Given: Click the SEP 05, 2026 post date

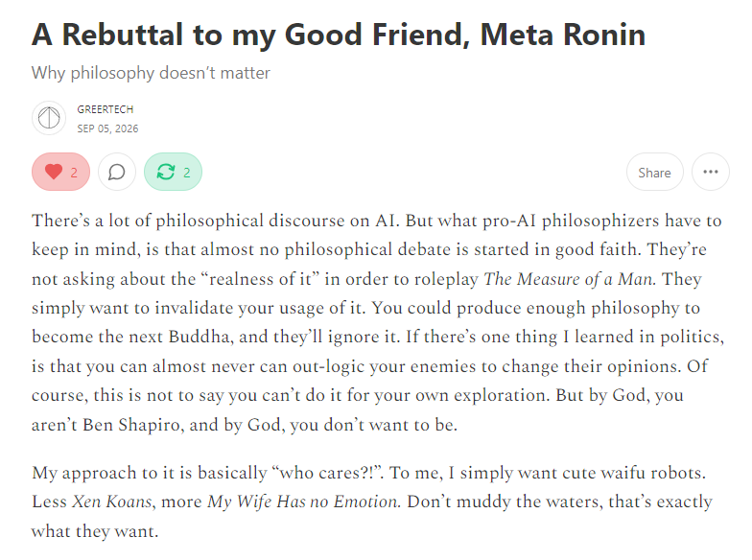Looking at the screenshot, I should click(x=107, y=128).
